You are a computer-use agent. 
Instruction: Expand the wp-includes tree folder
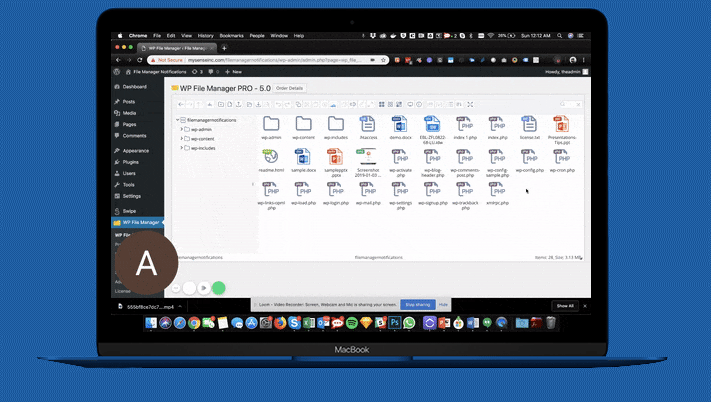182,148
